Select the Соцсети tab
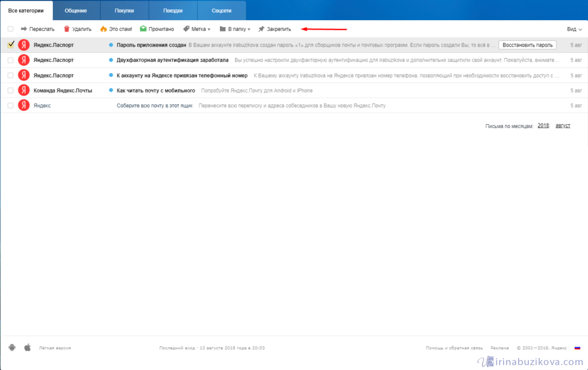Viewport: 588px width, 370px height. [x=222, y=10]
